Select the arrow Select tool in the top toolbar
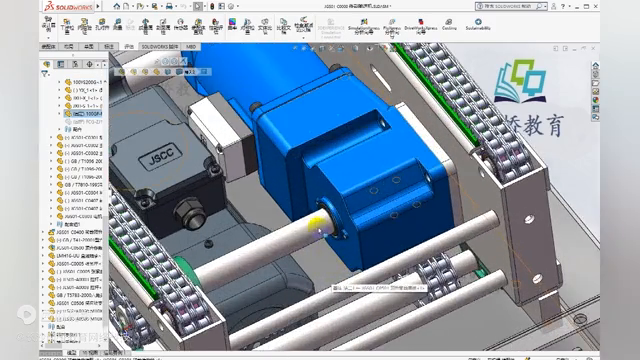Image resolution: width=640 pixels, height=360 pixels. click(198, 6)
